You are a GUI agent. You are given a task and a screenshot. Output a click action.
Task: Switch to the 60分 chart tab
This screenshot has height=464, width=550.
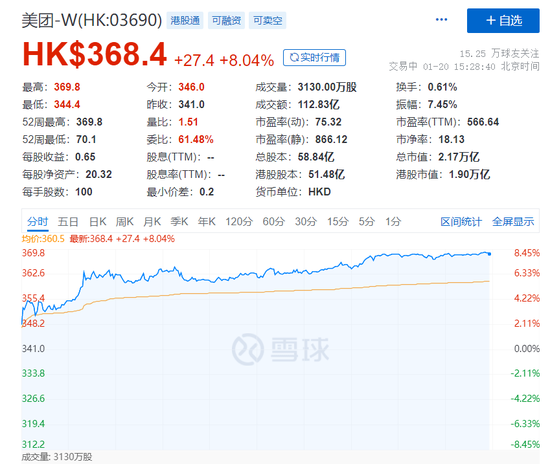coord(274,221)
